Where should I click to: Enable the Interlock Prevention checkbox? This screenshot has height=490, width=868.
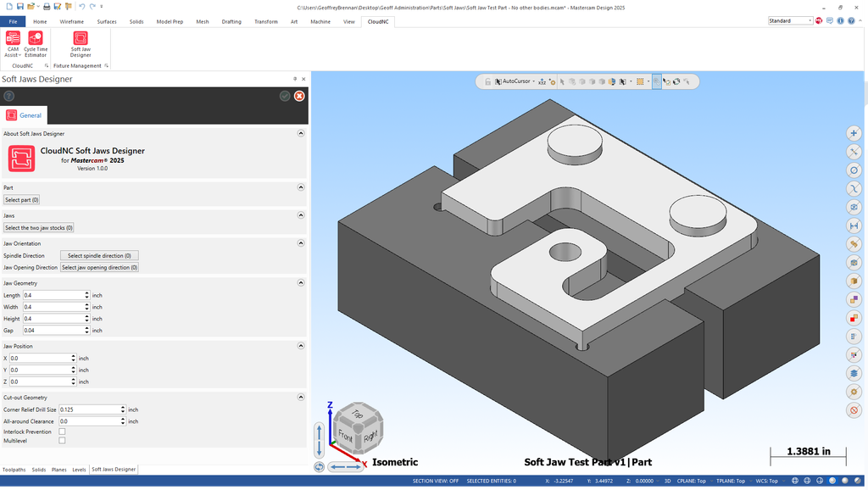[x=62, y=432]
